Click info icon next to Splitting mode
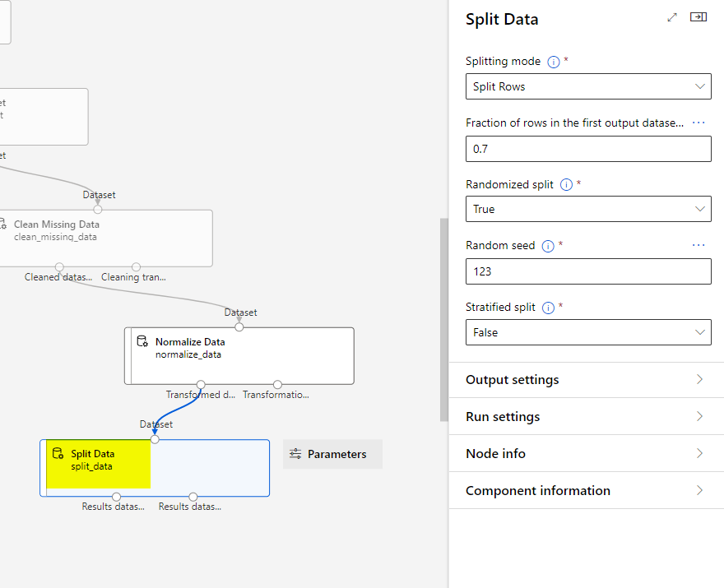 coord(554,62)
